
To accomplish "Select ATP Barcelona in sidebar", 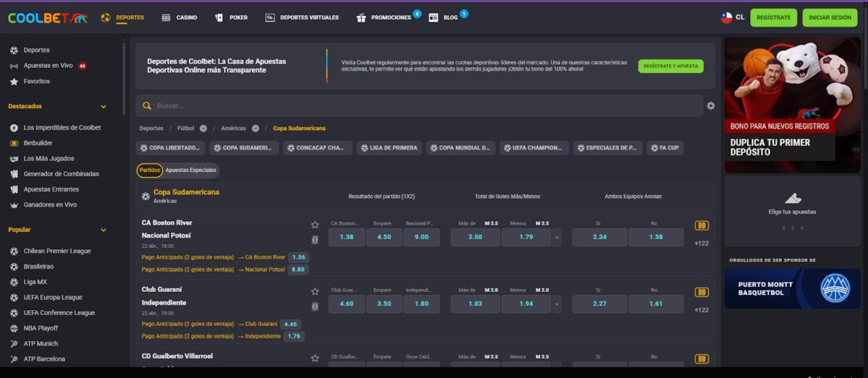I will [x=43, y=359].
